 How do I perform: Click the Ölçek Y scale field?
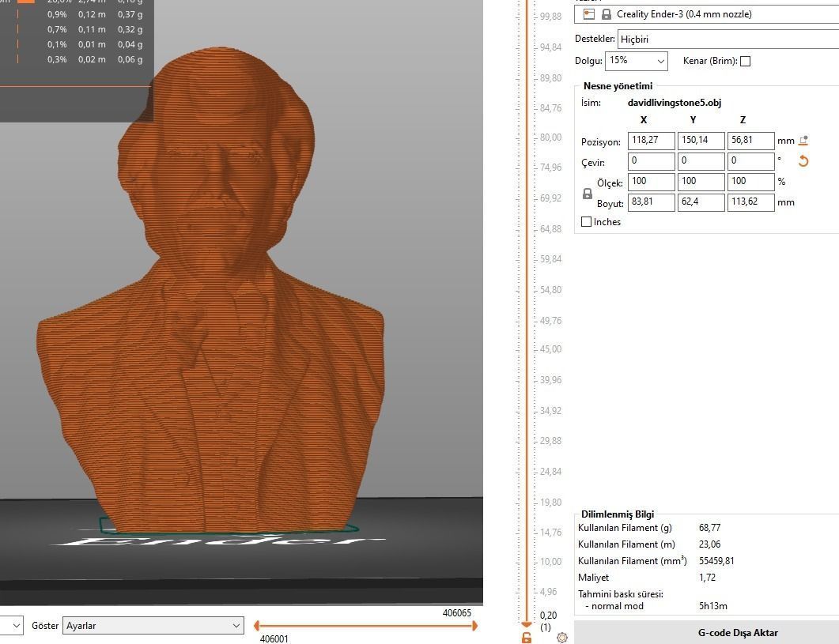tap(701, 182)
